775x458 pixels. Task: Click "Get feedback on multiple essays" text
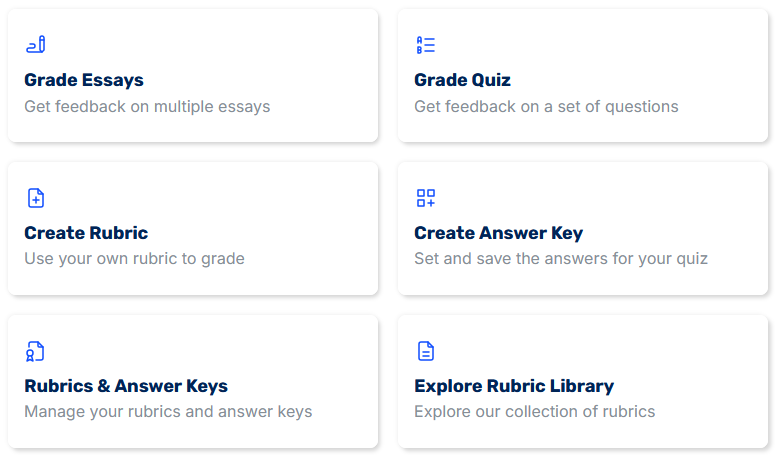[147, 106]
